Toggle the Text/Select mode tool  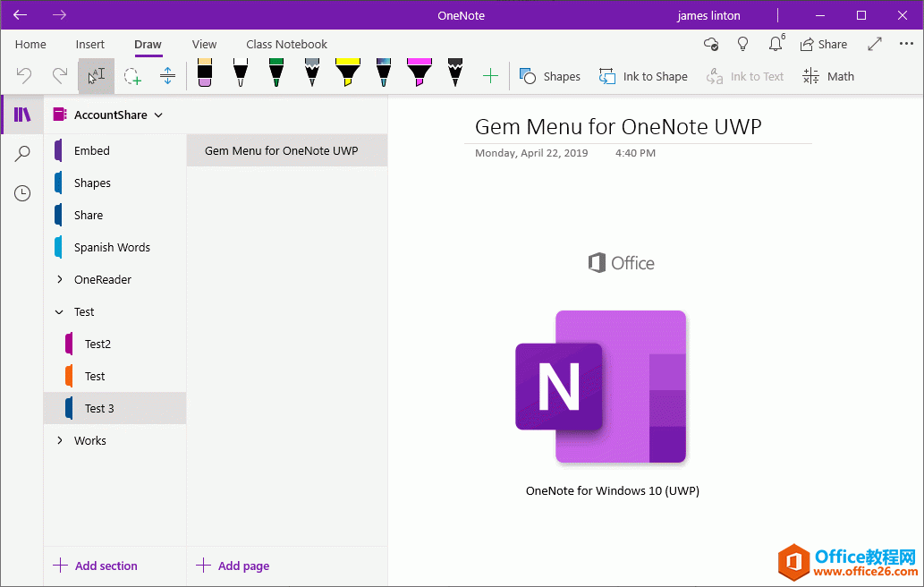tap(96, 76)
